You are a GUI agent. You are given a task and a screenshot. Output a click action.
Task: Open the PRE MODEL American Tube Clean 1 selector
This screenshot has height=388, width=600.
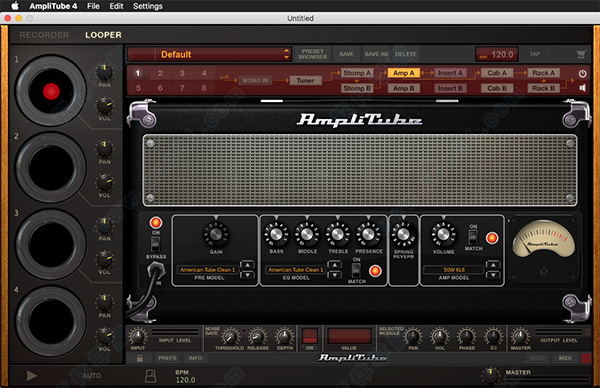click(208, 270)
